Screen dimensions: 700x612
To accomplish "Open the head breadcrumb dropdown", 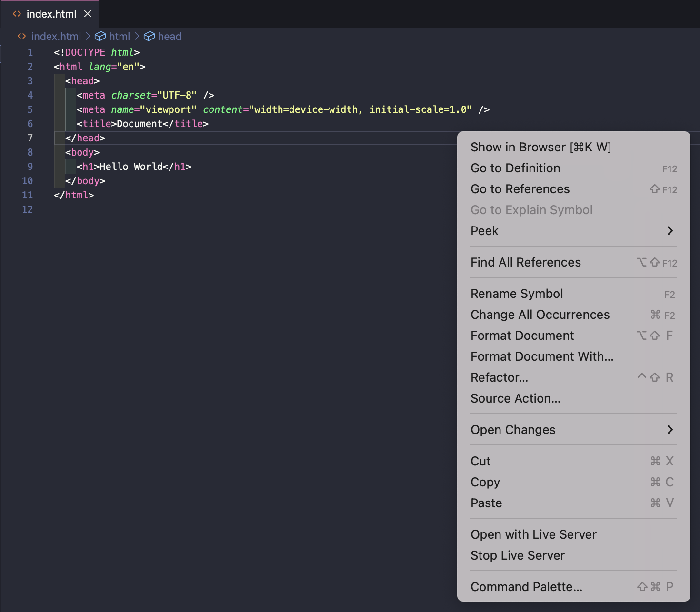I will (x=170, y=37).
